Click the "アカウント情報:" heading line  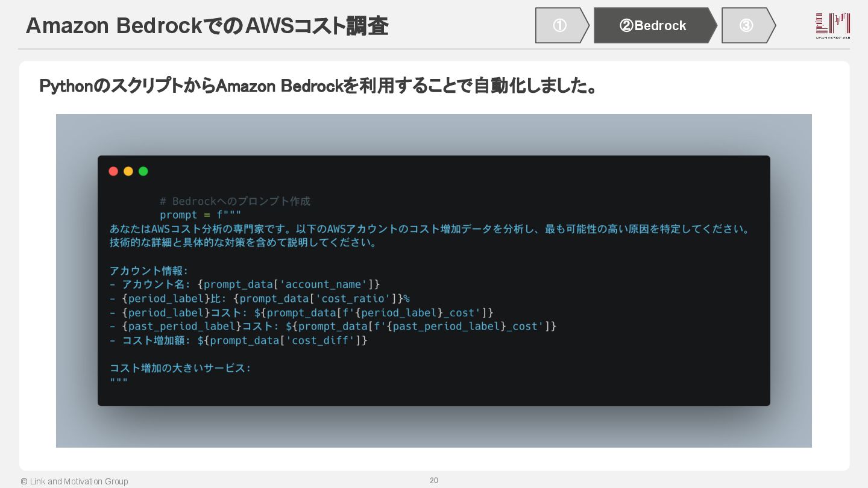[149, 271]
